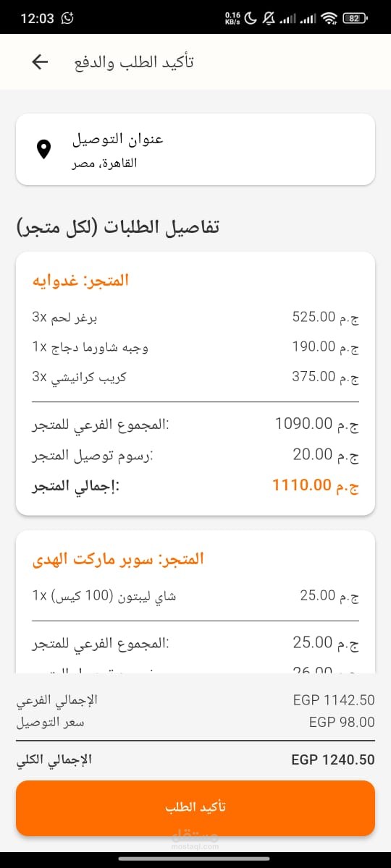This screenshot has width=391, height=868.
Task: Tap the المتجر: سوبر ماركت الهدى header
Action: pyautogui.click(x=118, y=559)
